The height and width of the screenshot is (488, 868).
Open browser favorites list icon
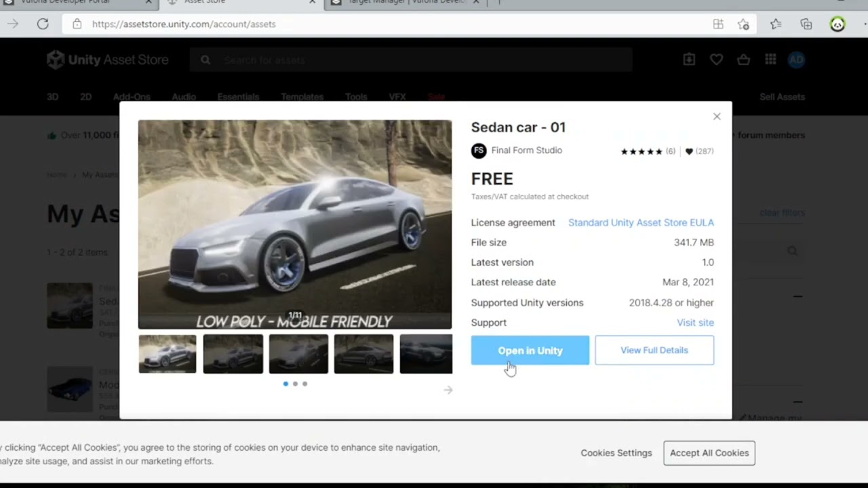pyautogui.click(x=776, y=24)
